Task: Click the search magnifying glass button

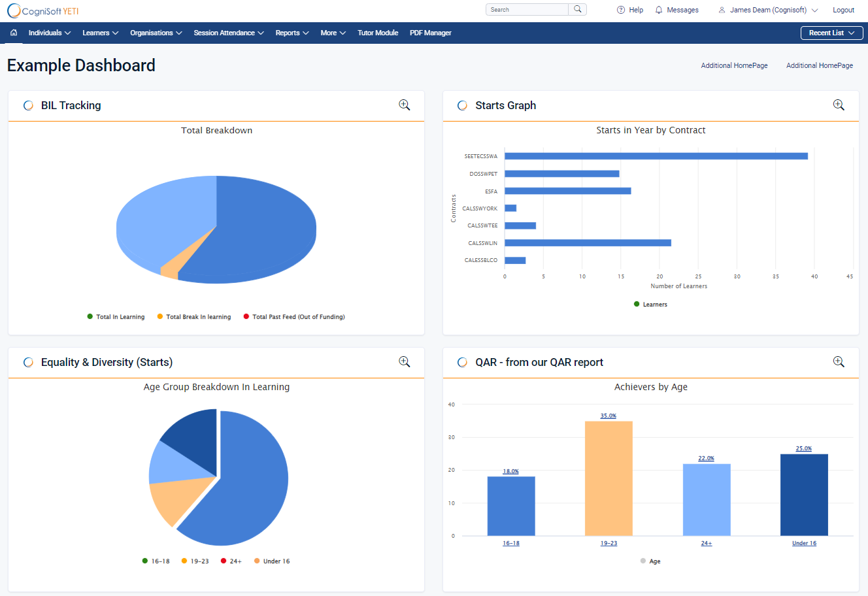Action: [578, 9]
